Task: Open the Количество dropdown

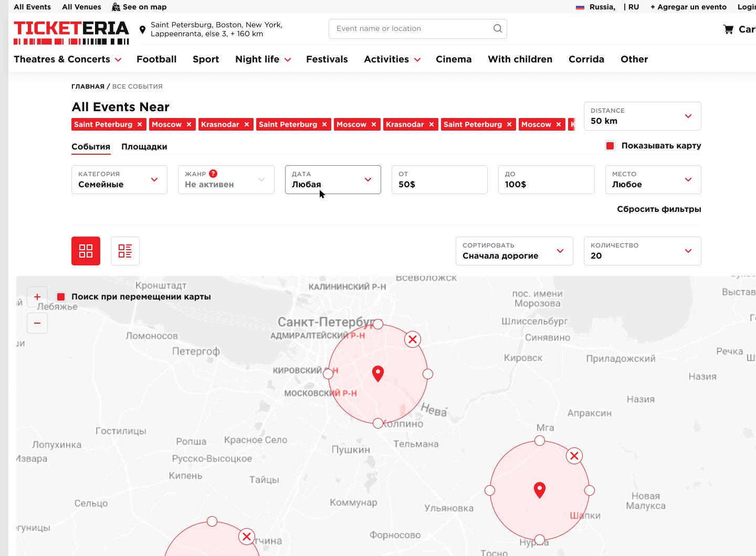Action: 642,251
